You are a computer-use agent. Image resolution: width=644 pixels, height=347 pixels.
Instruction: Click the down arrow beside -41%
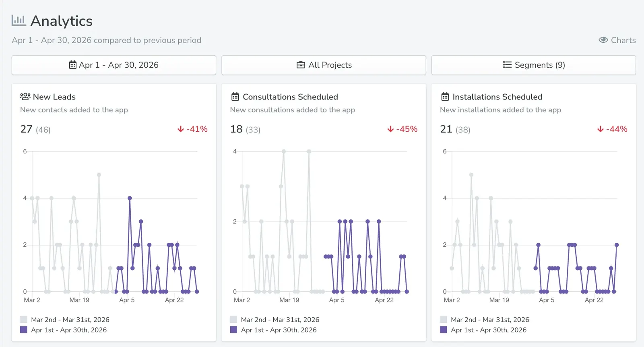180,129
